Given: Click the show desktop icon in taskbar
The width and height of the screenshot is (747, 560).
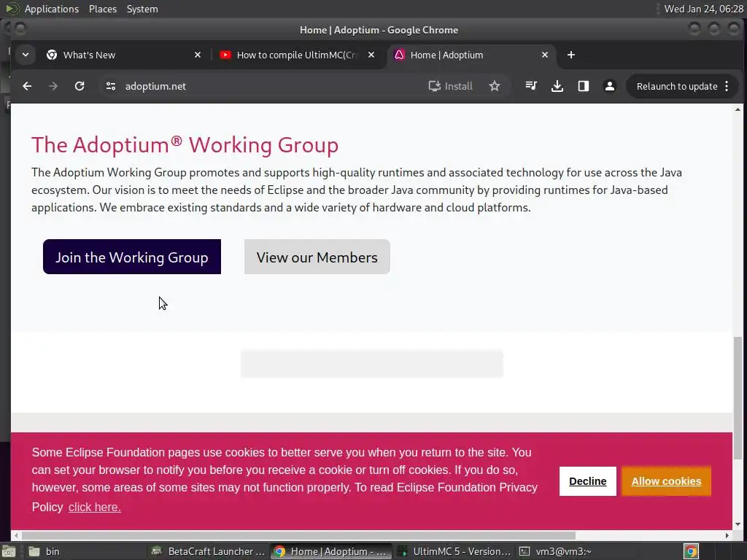Looking at the screenshot, I should pyautogui.click(x=9, y=551).
